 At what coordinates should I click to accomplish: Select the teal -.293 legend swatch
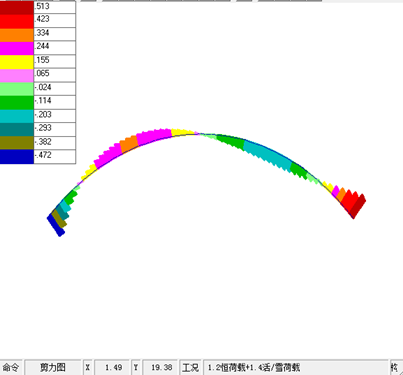tap(17, 130)
